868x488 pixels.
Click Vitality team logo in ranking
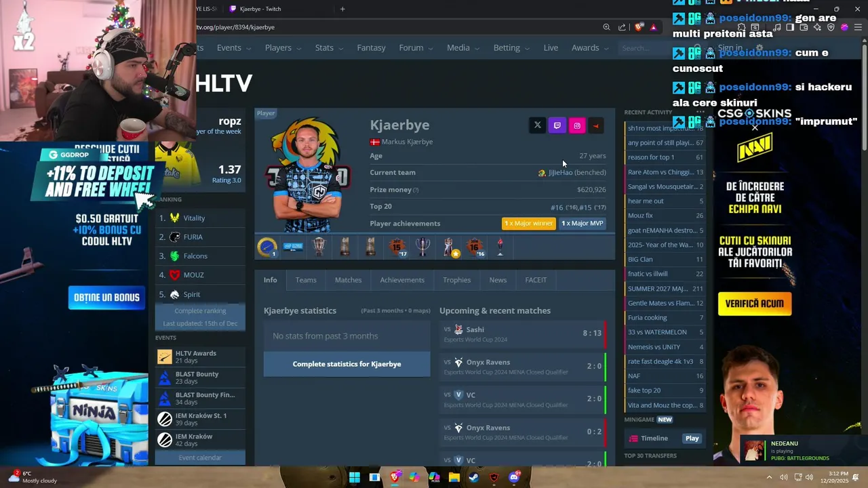point(175,218)
